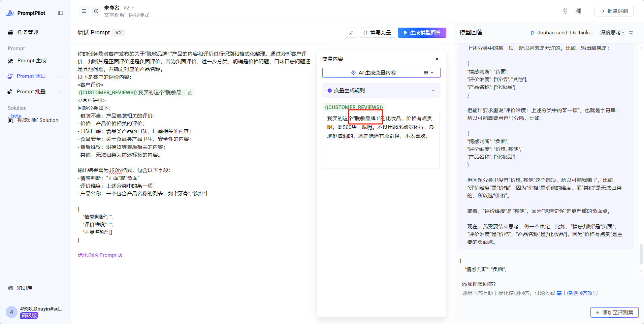This screenshot has width=644, height=324.
Task: Click the Prompt 调试 icon in sidebar
Action: 10,76
